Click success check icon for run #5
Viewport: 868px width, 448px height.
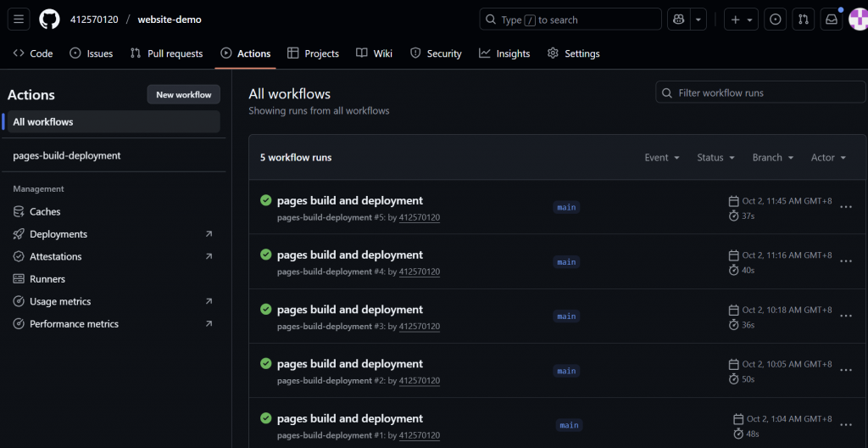[x=265, y=200]
